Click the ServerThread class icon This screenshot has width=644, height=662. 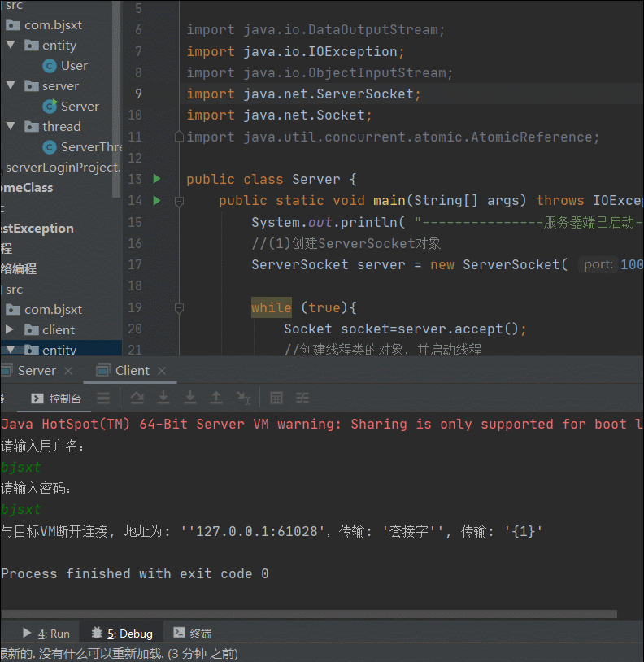(50, 146)
